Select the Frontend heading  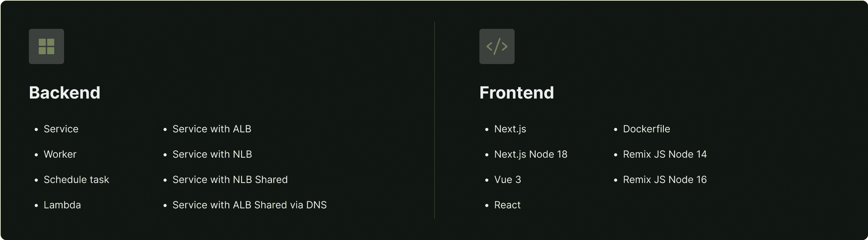(x=516, y=93)
